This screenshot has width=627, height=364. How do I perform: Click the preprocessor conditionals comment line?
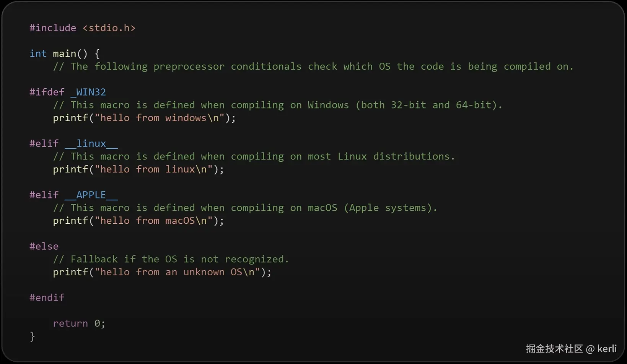point(313,67)
